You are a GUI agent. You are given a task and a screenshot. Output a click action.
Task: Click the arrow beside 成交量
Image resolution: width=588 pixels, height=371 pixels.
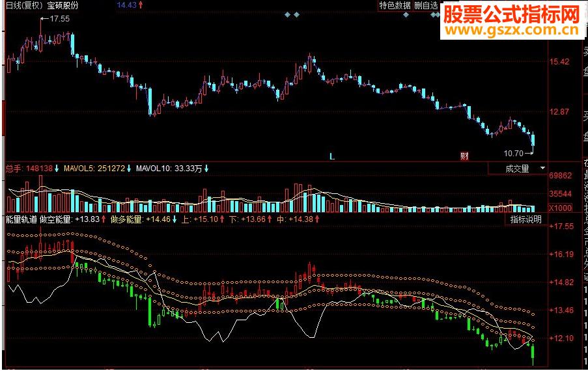pos(542,169)
